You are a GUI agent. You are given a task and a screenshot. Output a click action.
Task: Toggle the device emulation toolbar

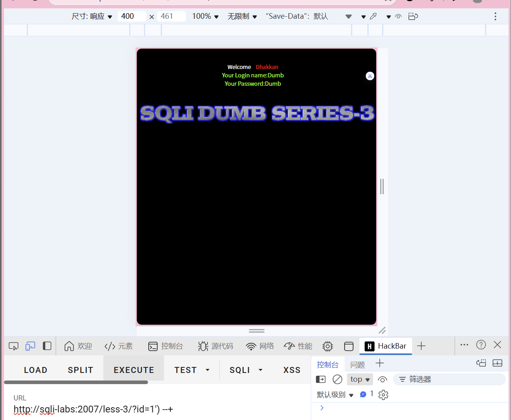30,346
